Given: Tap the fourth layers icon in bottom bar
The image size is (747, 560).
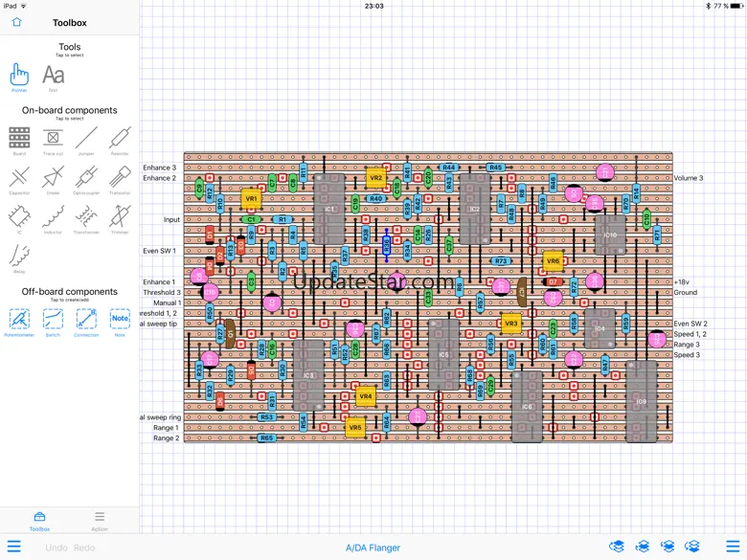Looking at the screenshot, I should (692, 547).
